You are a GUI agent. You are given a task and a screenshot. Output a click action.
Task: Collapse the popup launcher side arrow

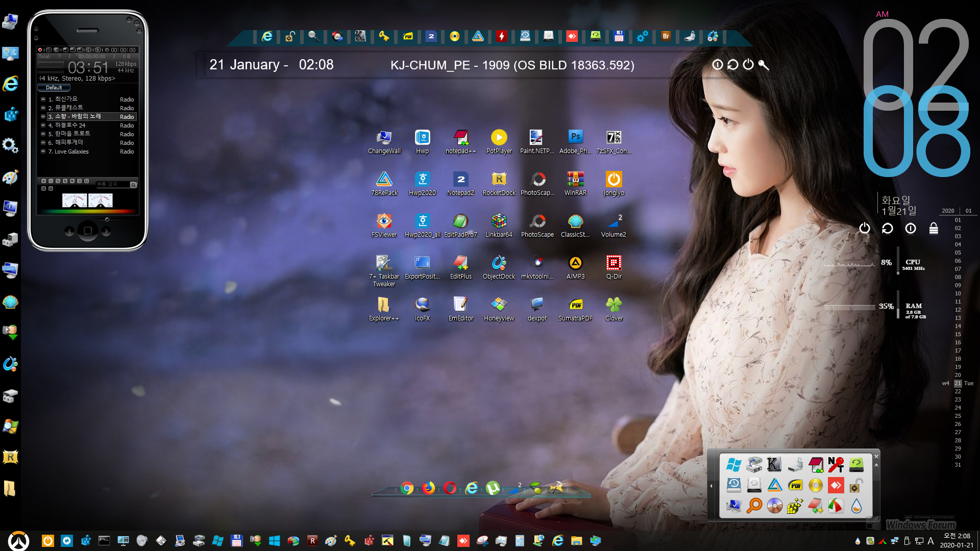pos(711,486)
